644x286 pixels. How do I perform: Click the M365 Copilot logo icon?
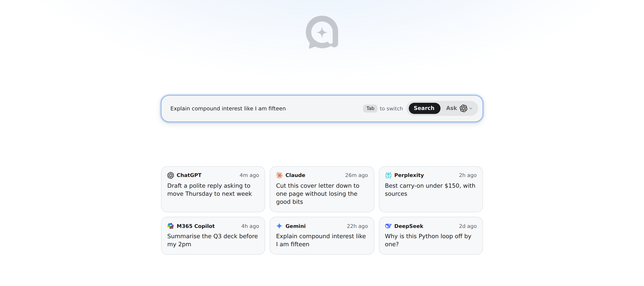coord(170,226)
